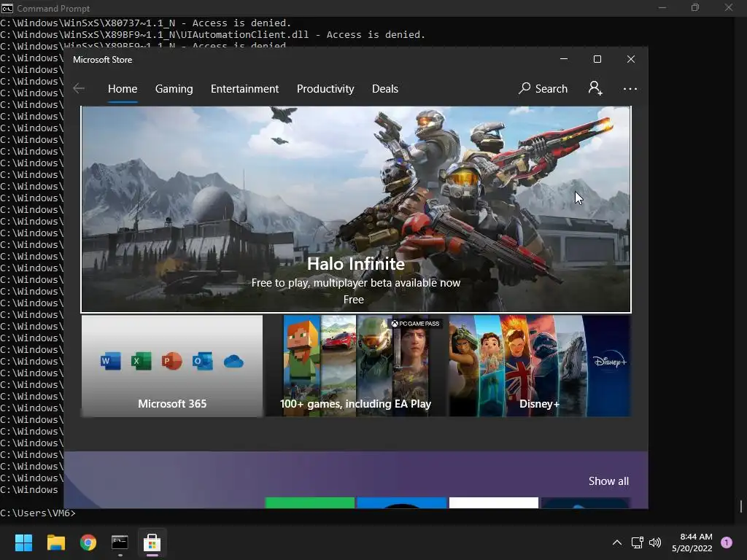Open the Disney+ tile
This screenshot has width=747, height=560.
click(x=540, y=366)
